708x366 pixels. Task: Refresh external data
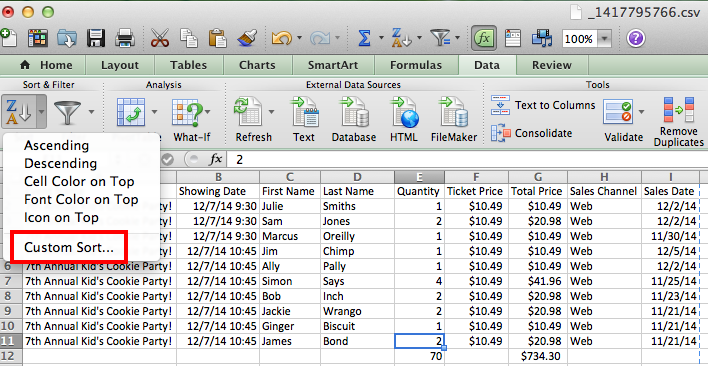tap(247, 112)
